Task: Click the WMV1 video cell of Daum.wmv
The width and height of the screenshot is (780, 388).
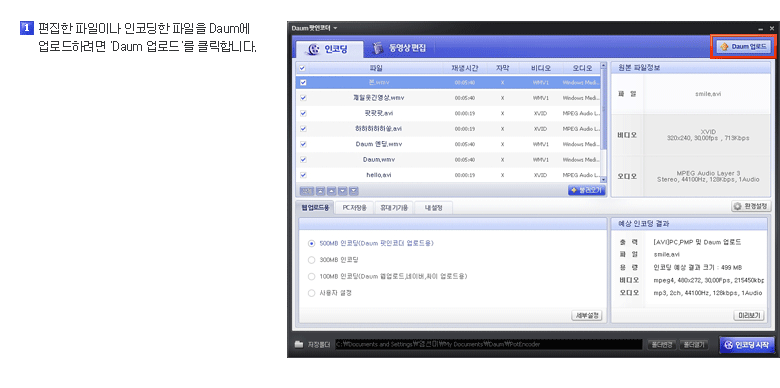Action: [541, 160]
